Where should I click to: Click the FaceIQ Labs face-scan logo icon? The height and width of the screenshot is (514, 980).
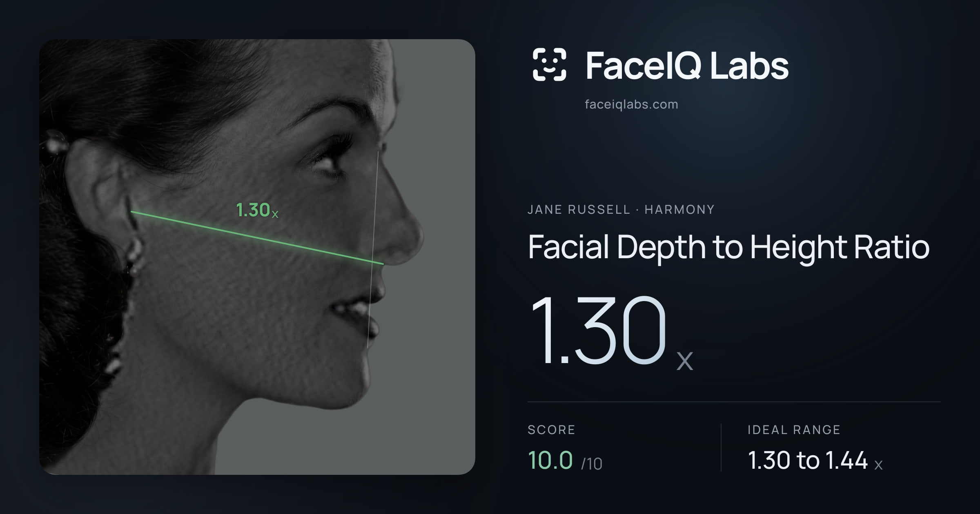[x=549, y=64]
